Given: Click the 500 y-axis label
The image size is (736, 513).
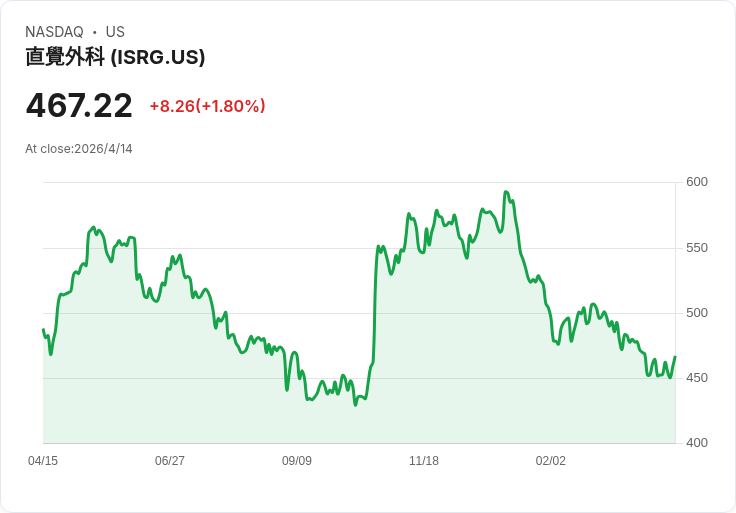Looking at the screenshot, I should [697, 313].
